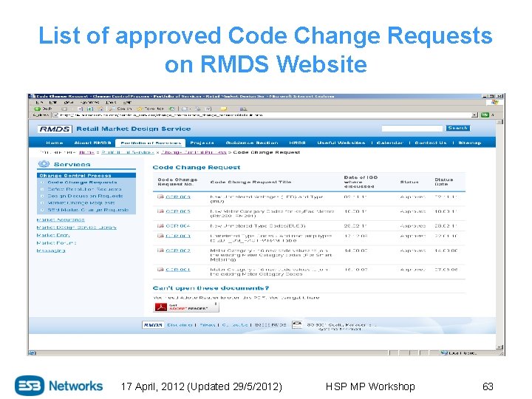Image resolution: width=532 pixels, height=399 pixels.
Task: Open Market Forum sidebar link
Action: pyautogui.click(x=56, y=243)
